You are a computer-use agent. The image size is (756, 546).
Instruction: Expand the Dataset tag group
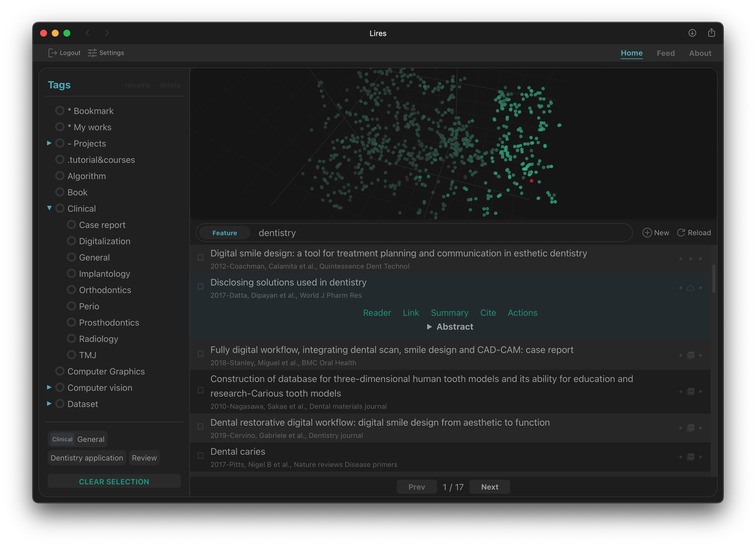click(x=49, y=404)
